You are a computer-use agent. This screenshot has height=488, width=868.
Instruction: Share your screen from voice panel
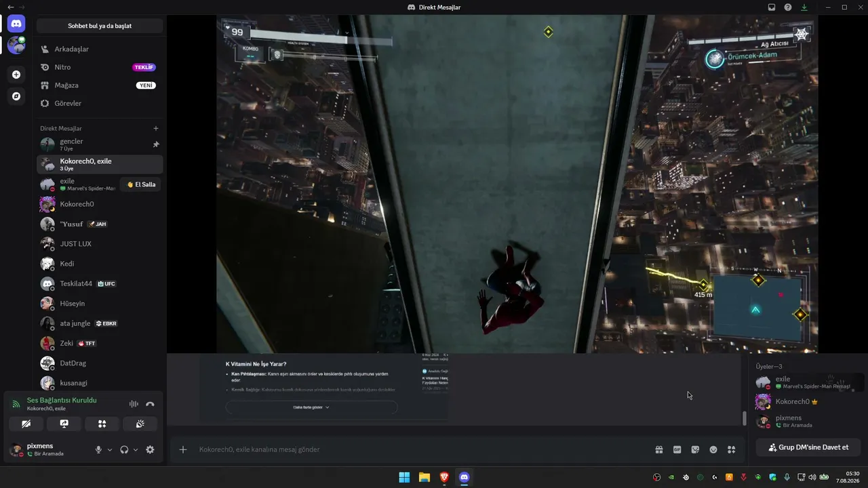(x=64, y=424)
